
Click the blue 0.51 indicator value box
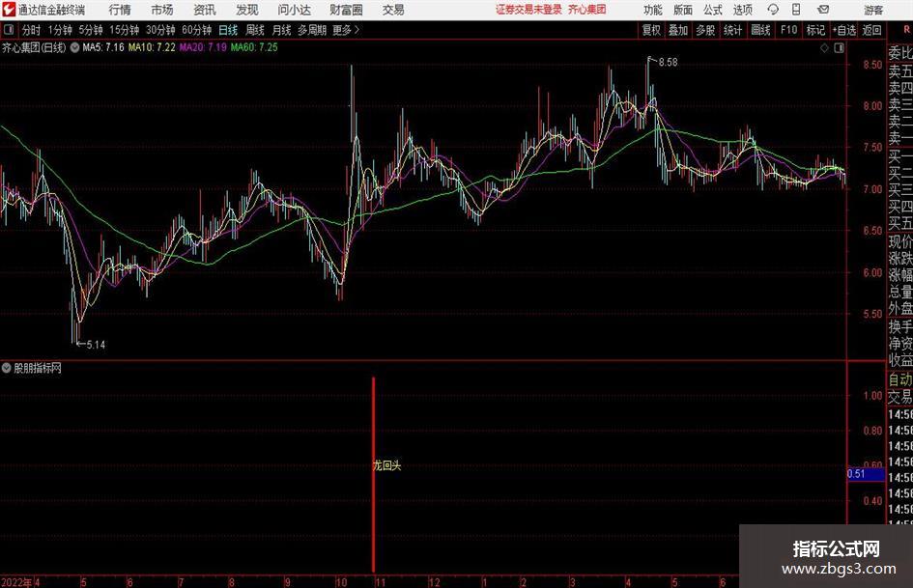[866, 474]
